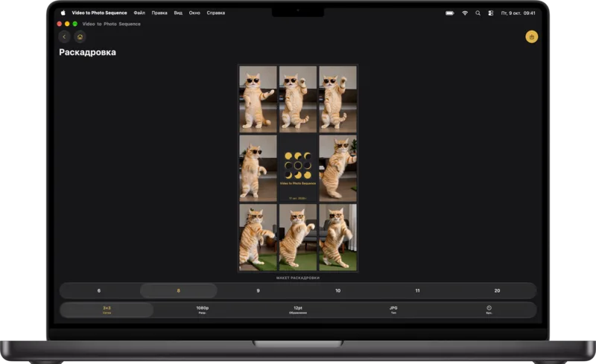
Task: Open the Окно menu
Action: coord(194,13)
